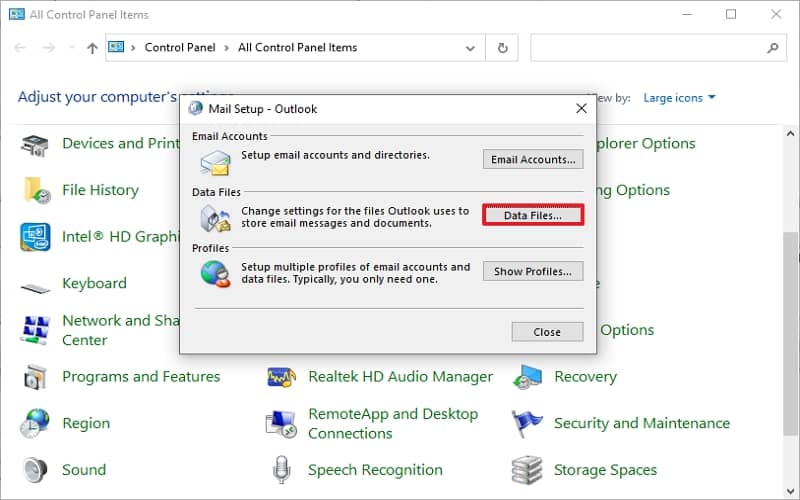Click the All Control Panel Items breadcrumb

point(297,47)
